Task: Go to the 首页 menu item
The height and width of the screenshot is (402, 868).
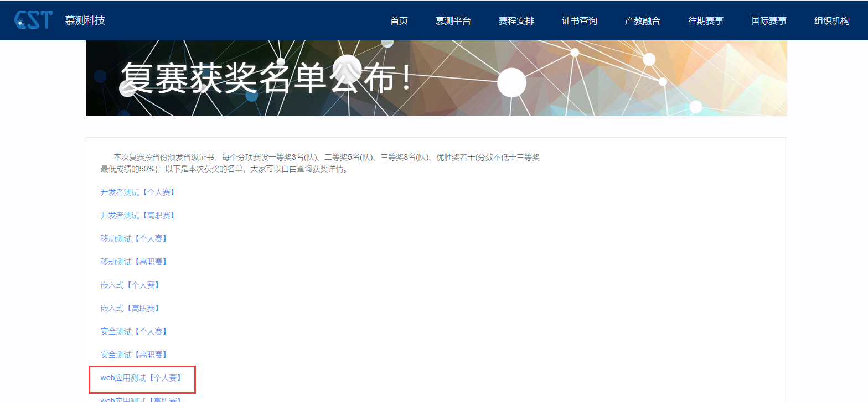Action: point(399,21)
